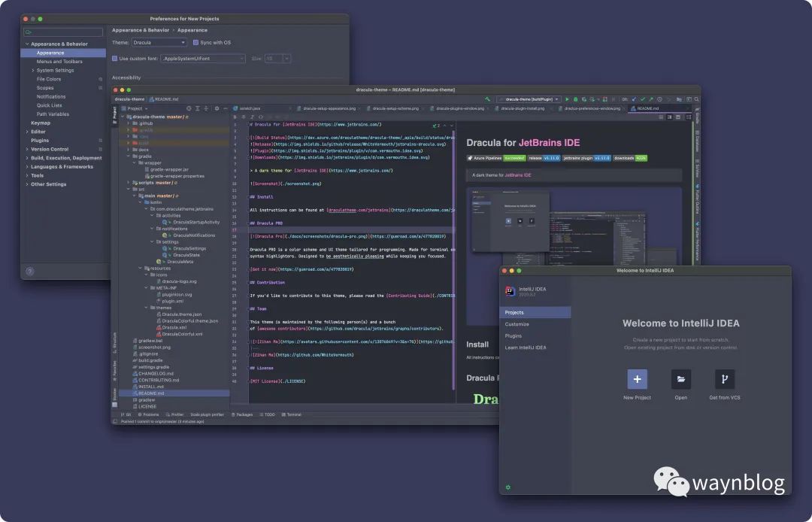Click locate-file target icon in Project panel
This screenshot has height=522, width=812.
pyautogui.click(x=189, y=108)
